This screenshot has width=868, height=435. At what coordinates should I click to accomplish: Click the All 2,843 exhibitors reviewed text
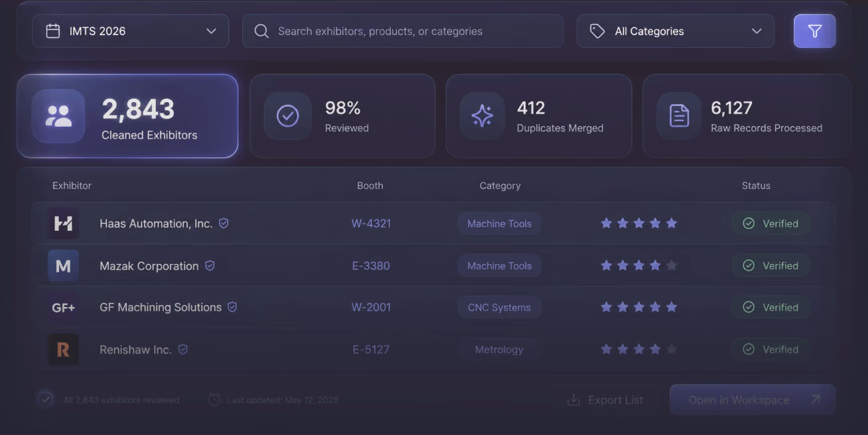121,400
